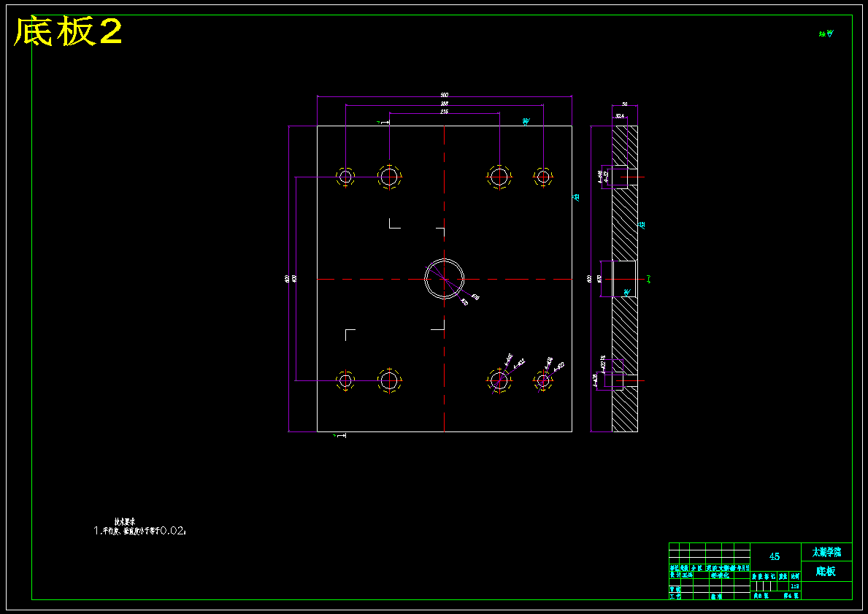
Task: Select the 标准化 cell in title block
Action: (x=720, y=575)
